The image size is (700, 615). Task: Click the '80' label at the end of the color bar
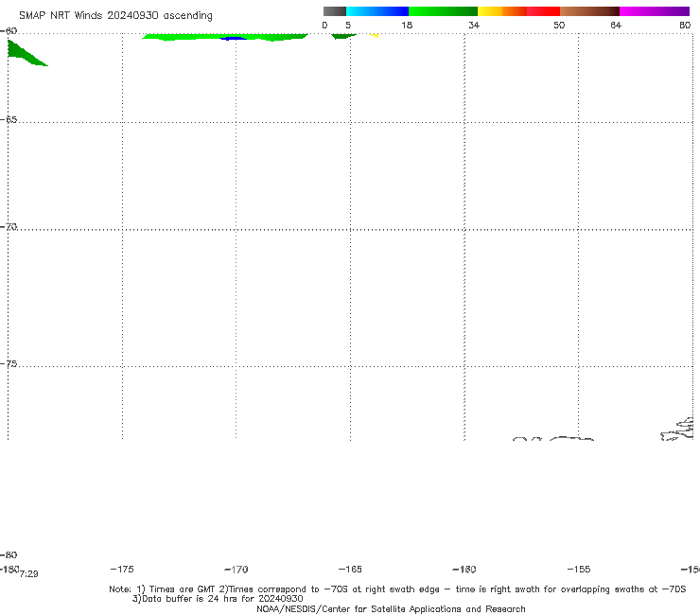[685, 26]
